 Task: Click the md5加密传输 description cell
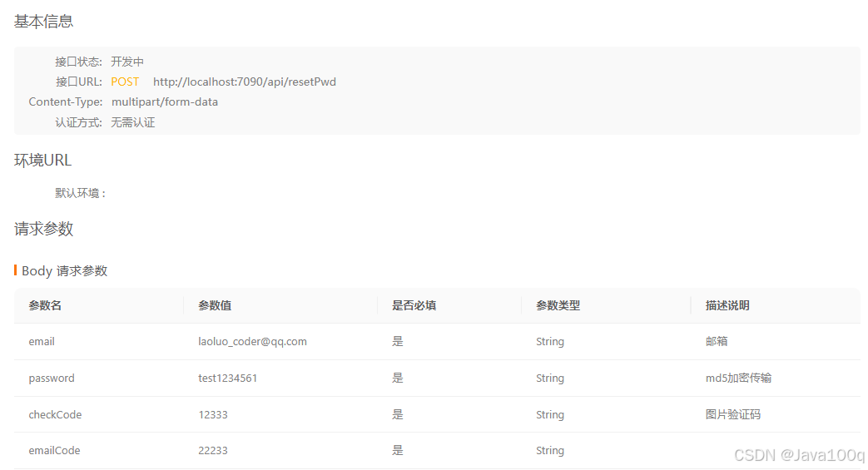[x=738, y=378]
